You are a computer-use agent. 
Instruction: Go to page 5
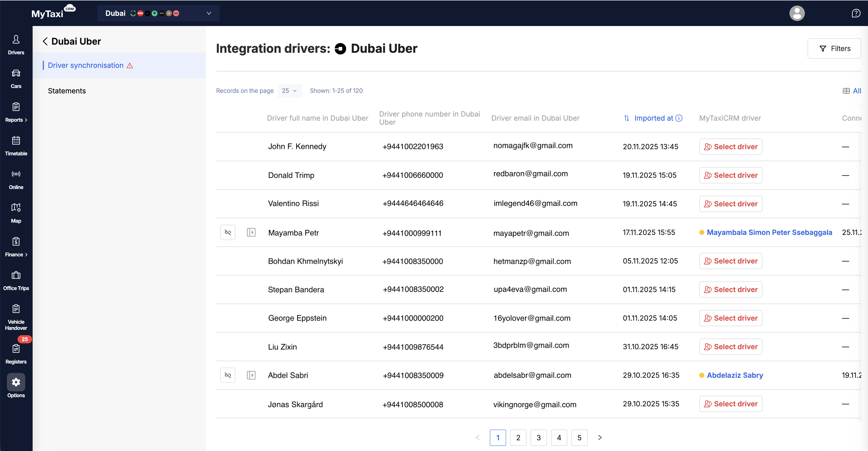[x=580, y=438]
